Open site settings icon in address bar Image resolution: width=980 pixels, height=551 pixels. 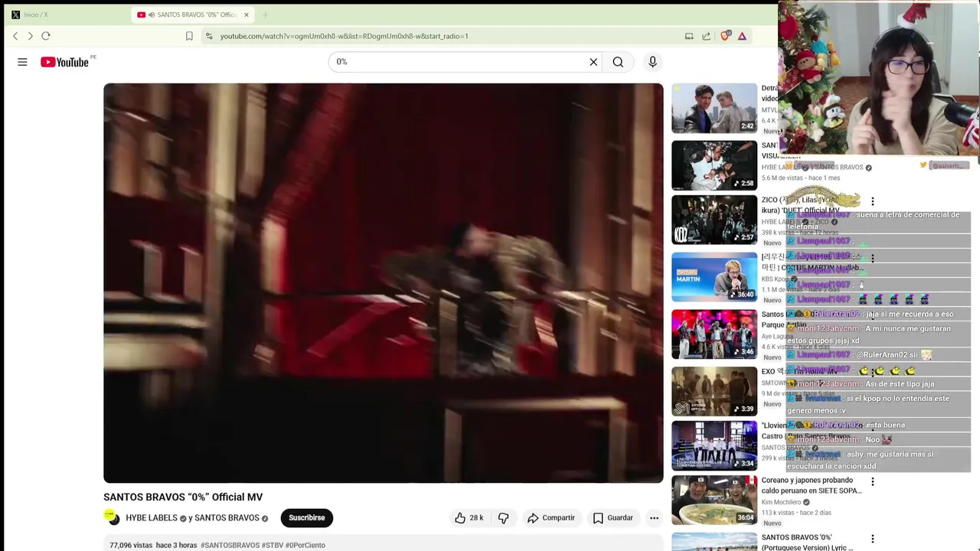209,36
